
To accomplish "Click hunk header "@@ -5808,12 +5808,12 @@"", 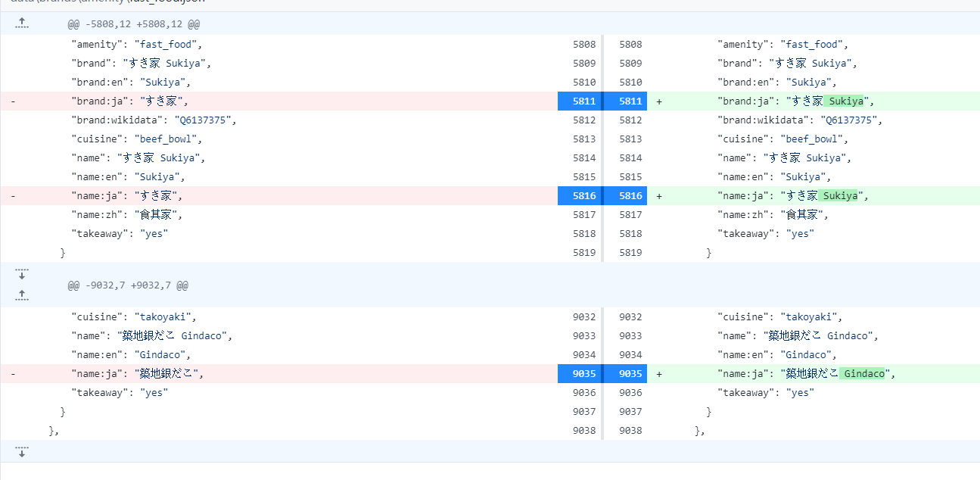I will pyautogui.click(x=134, y=25).
